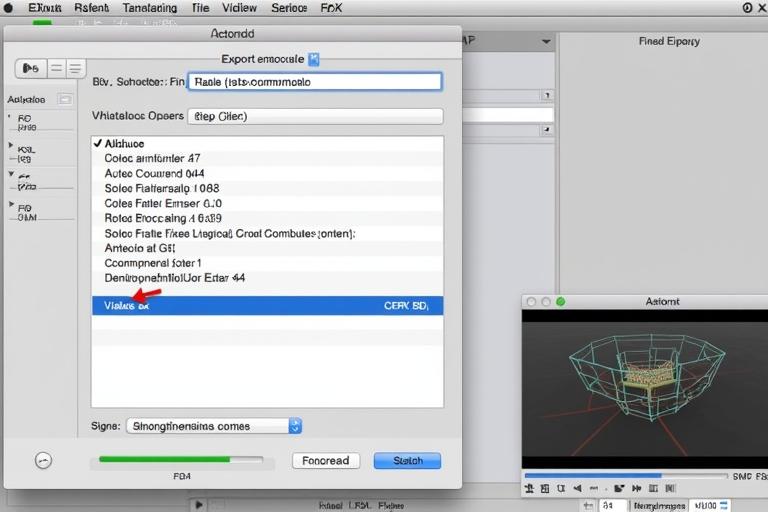Click the grid icon in Aatornt preview toolbar
This screenshot has width=768, height=512.
tap(545, 488)
